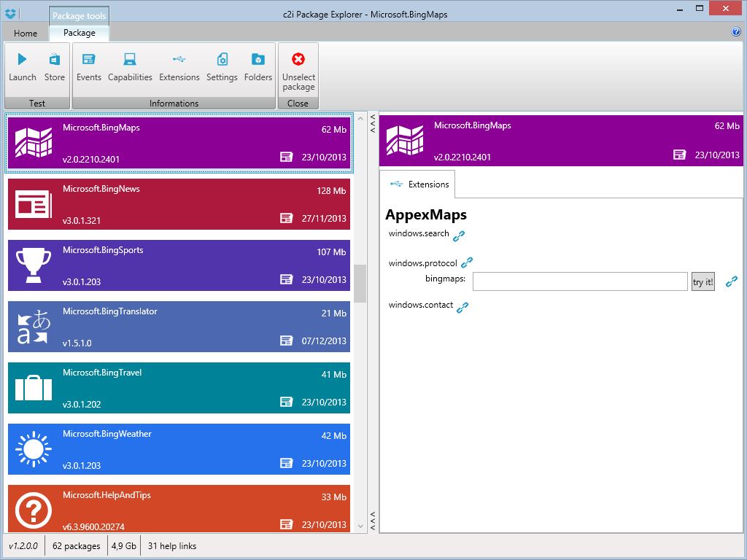Select Microsoft.BingWeather package name

coord(107,434)
